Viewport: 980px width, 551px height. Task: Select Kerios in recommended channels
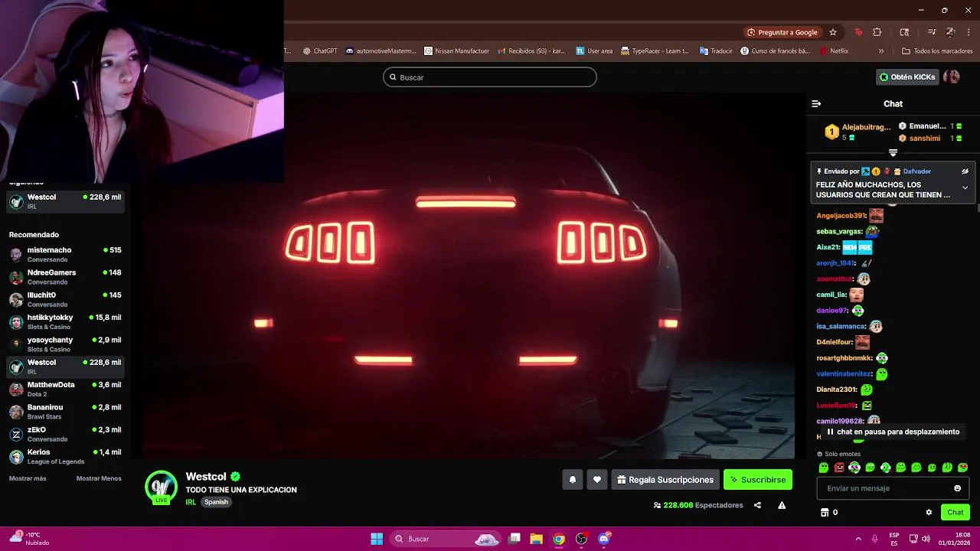(65, 457)
